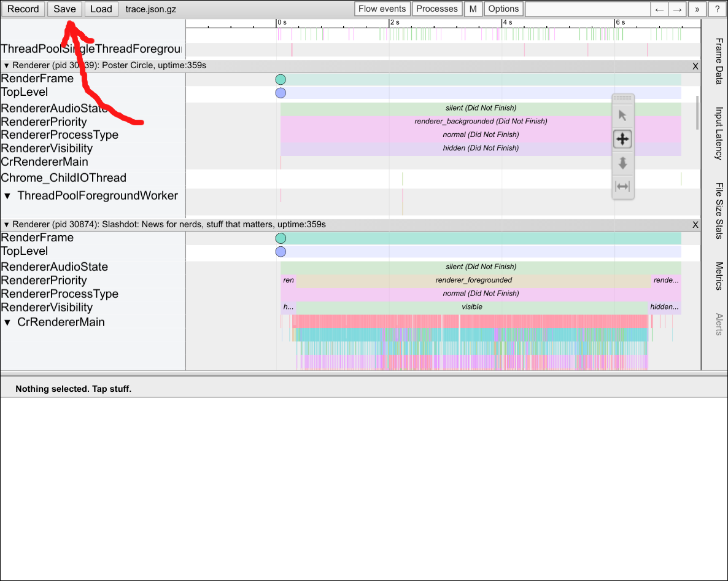Close the Slashdot renderer process track

click(x=695, y=225)
